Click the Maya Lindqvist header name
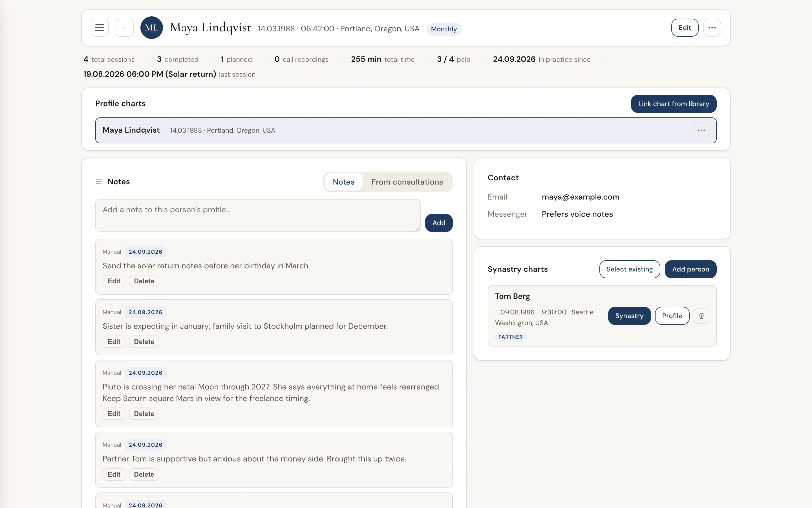Viewport: 812px width, 508px height. tap(210, 28)
